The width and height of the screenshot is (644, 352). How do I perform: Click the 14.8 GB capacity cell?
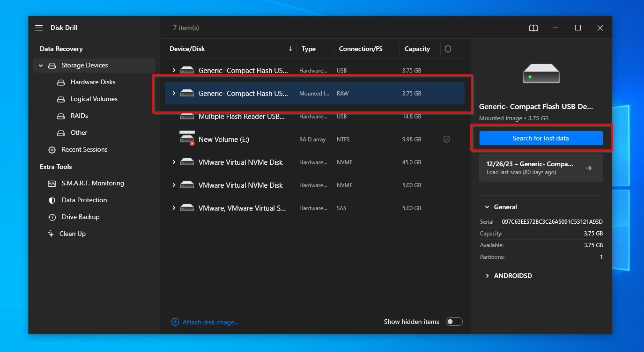point(412,117)
